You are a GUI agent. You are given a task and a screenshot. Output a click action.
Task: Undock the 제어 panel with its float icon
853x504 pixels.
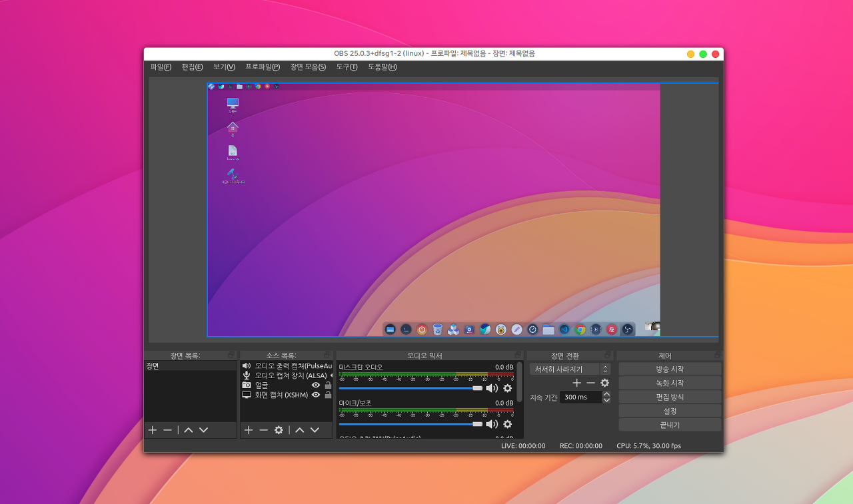[718, 355]
